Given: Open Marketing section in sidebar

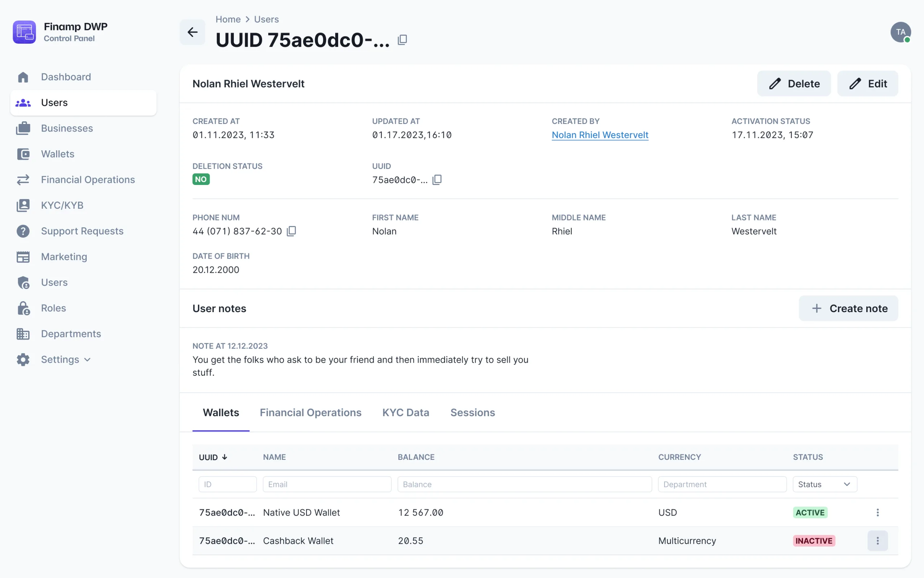Looking at the screenshot, I should [64, 256].
